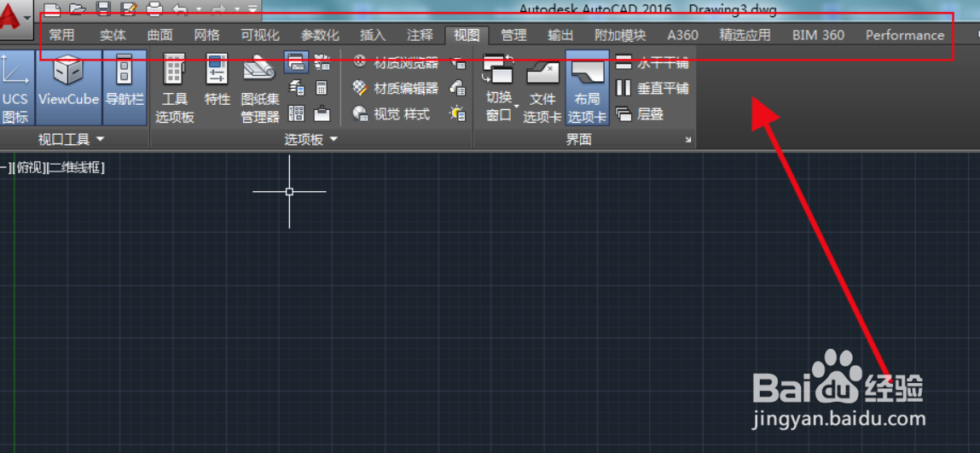Toggle the ViewCube display button
Image resolution: width=980 pixels, height=453 pixels.
(x=69, y=88)
